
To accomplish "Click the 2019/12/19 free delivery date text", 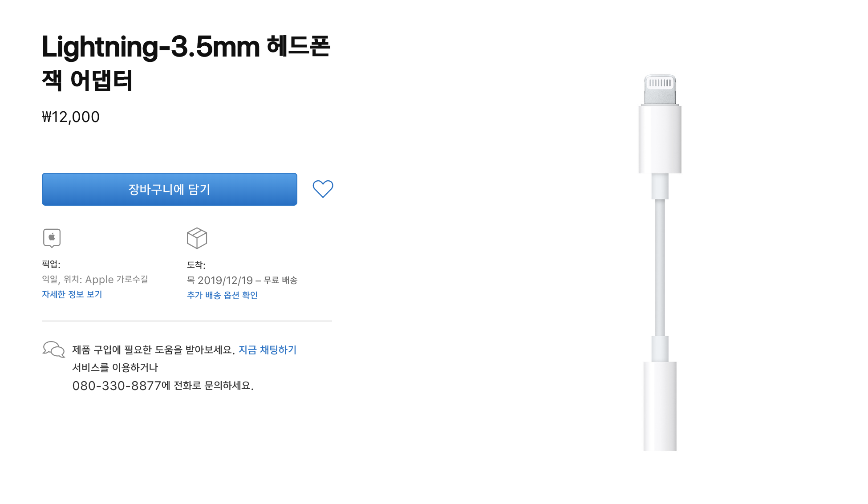I will pyautogui.click(x=242, y=280).
